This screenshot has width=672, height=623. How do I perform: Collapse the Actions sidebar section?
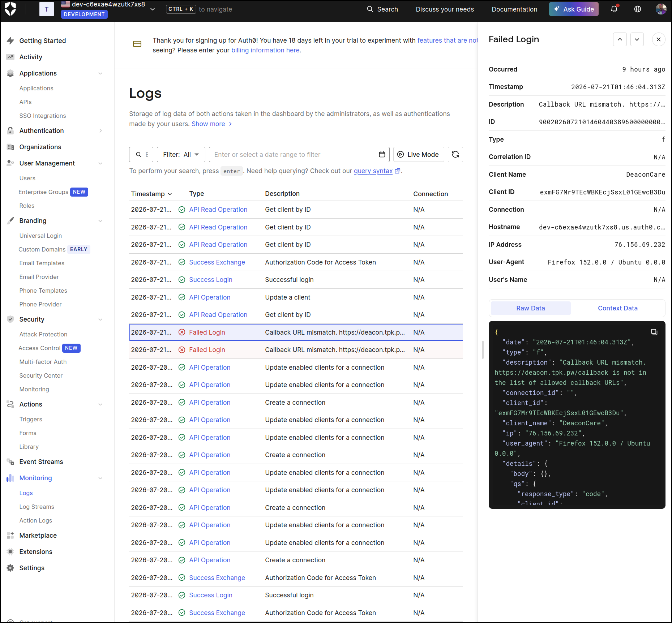pyautogui.click(x=100, y=404)
